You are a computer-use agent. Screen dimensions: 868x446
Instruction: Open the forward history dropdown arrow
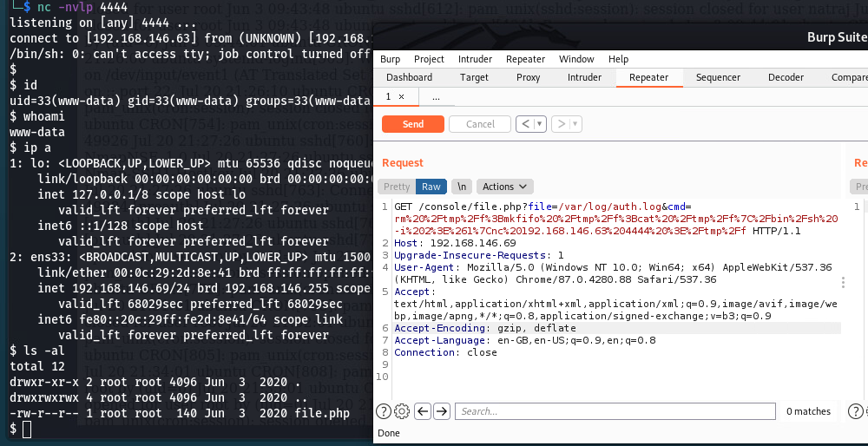click(x=575, y=124)
